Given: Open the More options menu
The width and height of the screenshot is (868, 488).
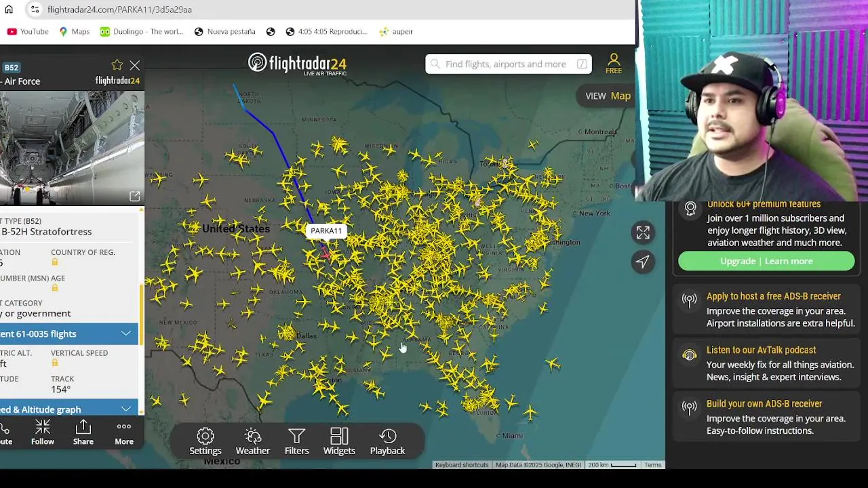Looking at the screenshot, I should (124, 432).
